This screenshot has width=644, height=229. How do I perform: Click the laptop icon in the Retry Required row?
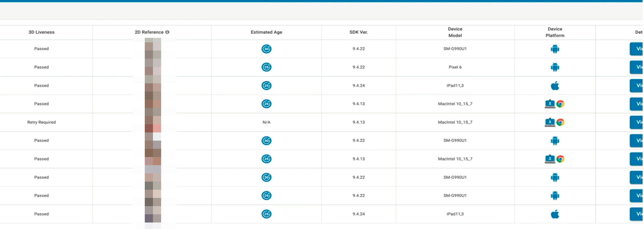pos(550,122)
